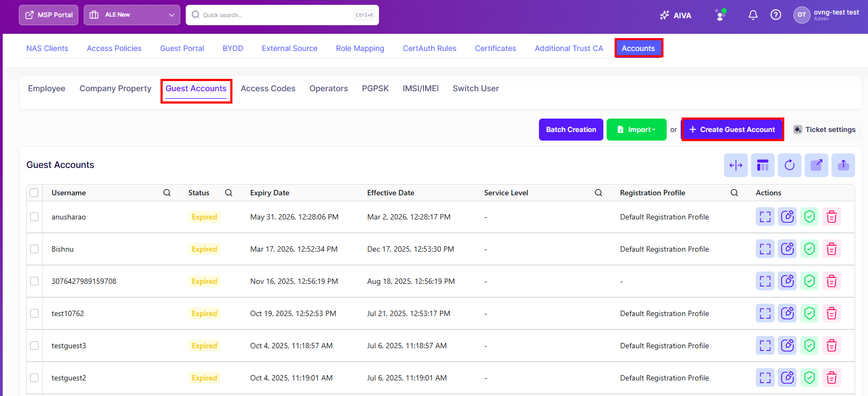View details for anusharao account
The image size is (868, 396).
[x=765, y=217]
